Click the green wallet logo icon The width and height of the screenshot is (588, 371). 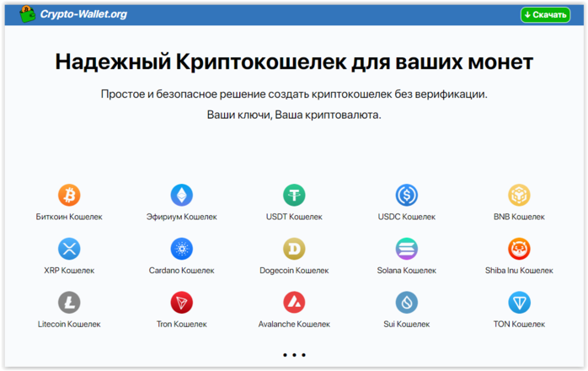[x=27, y=14]
